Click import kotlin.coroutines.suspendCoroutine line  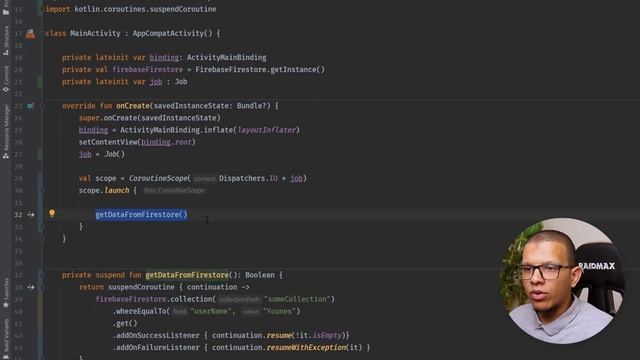point(131,9)
